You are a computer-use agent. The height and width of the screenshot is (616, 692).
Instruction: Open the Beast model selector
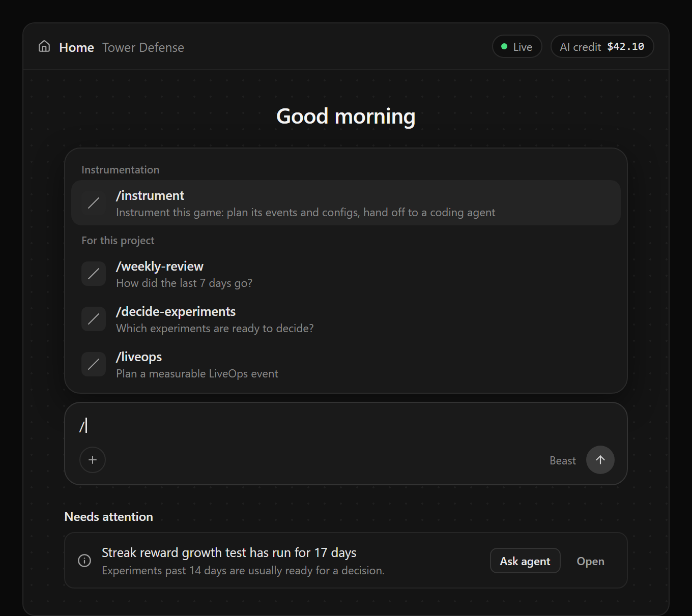coord(563,460)
